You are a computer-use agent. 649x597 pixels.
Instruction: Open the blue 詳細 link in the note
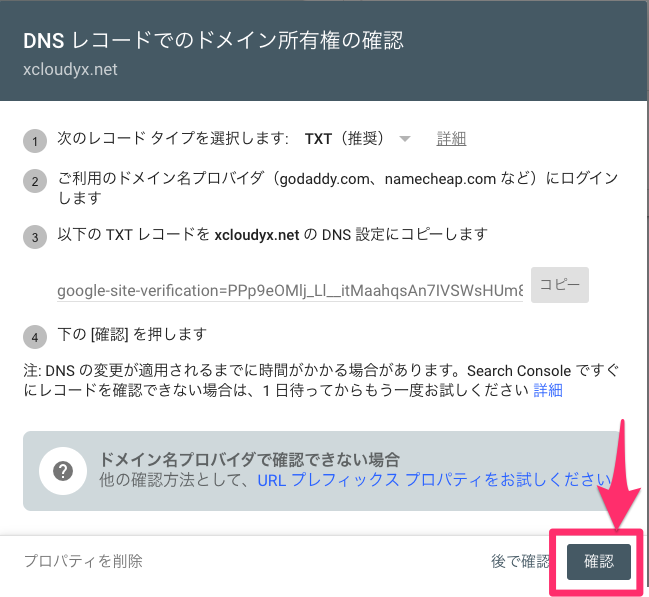coord(548,390)
